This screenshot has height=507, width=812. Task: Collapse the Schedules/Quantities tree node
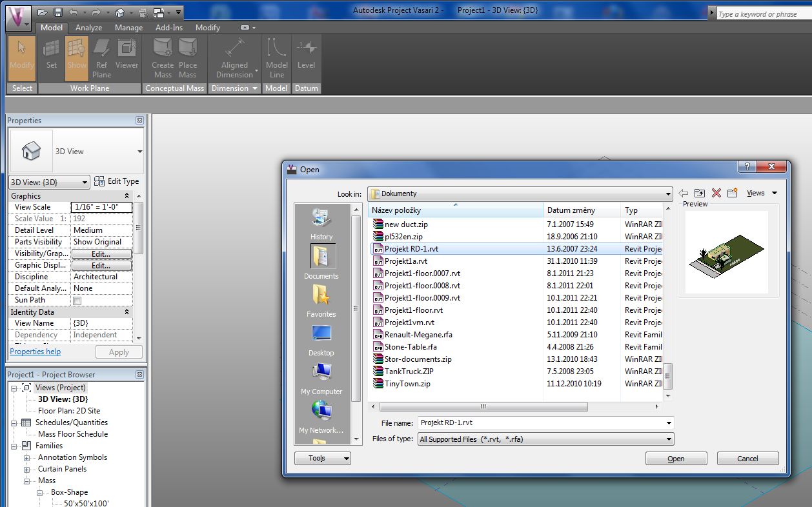click(x=13, y=422)
